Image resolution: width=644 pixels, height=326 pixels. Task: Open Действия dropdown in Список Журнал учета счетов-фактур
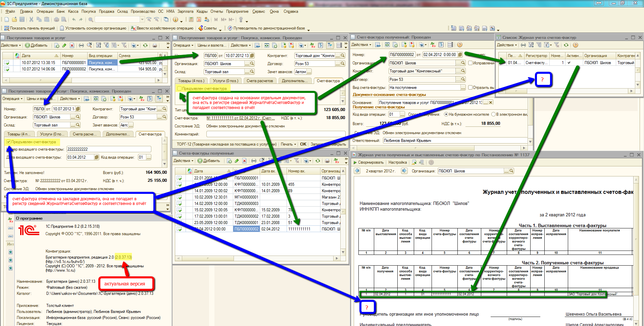point(507,45)
